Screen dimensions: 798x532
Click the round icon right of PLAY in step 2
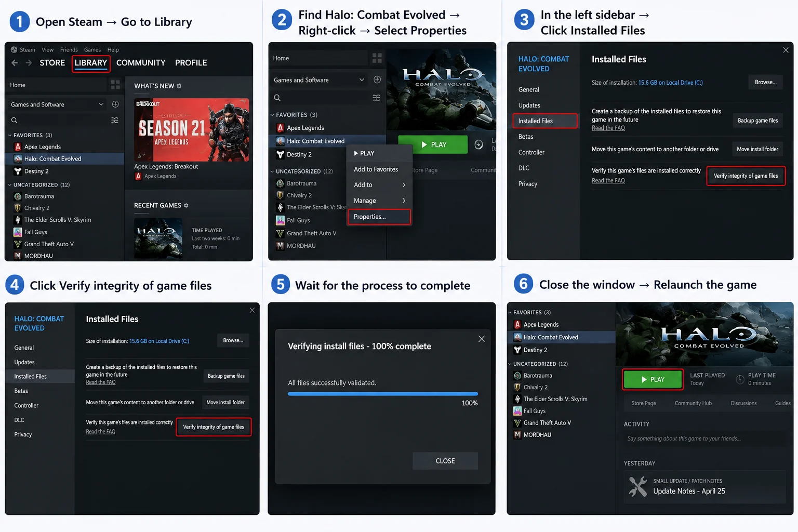click(x=479, y=144)
